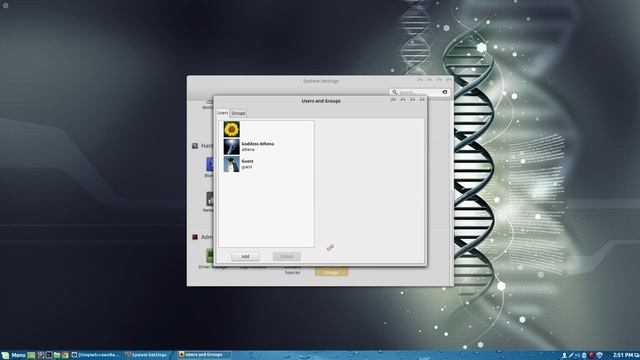
Task: Click the greyed Delete button
Action: [x=287, y=256]
